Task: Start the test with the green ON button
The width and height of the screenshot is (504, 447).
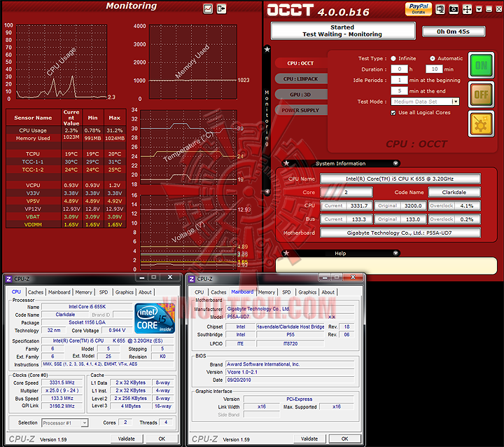Action: [481, 65]
